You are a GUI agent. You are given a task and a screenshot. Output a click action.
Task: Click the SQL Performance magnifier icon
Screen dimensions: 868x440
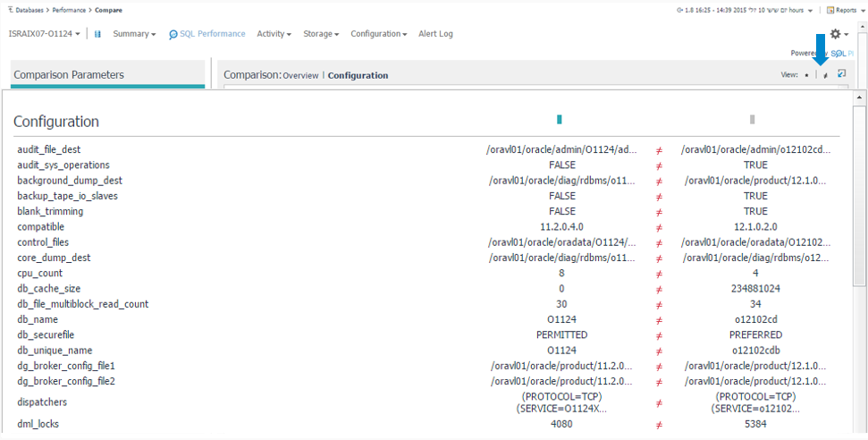pyautogui.click(x=173, y=34)
